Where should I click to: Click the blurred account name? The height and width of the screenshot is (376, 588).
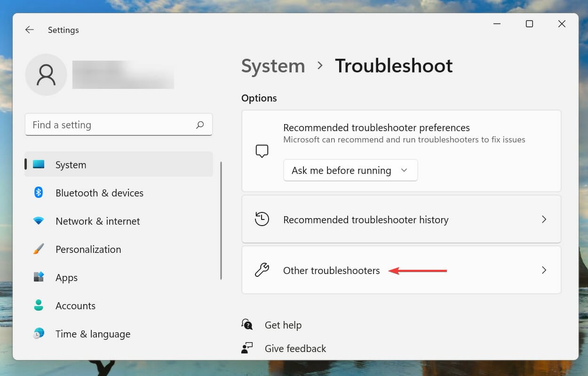pos(123,75)
